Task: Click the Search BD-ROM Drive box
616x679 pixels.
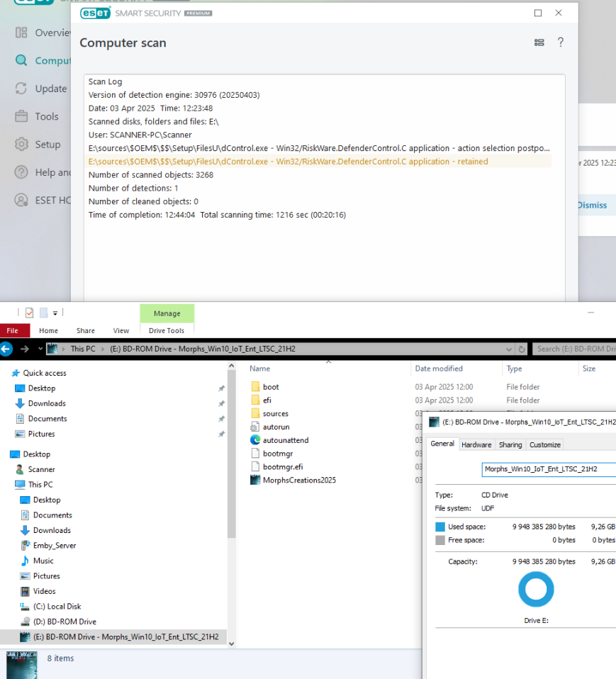Action: click(x=574, y=349)
